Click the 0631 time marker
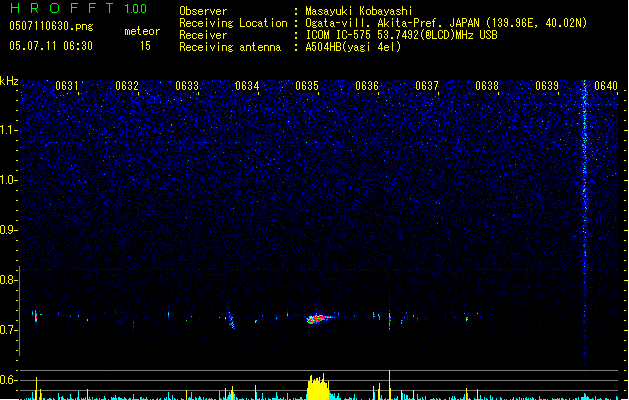629x400 pixels. point(67,85)
